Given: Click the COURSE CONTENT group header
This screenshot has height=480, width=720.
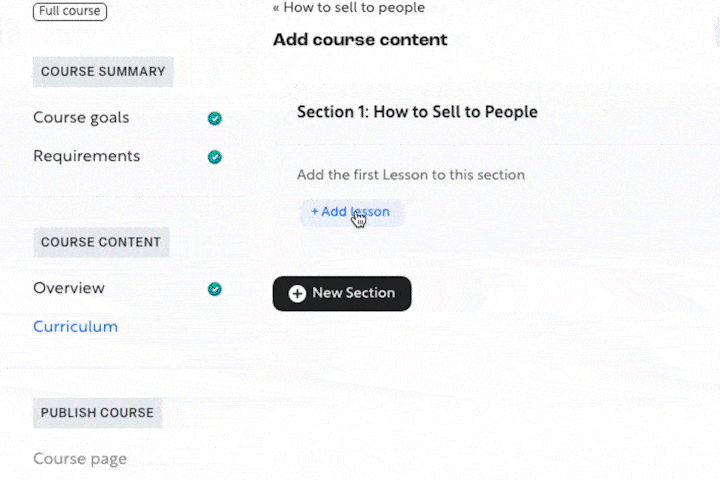Looking at the screenshot, I should coord(101,242).
